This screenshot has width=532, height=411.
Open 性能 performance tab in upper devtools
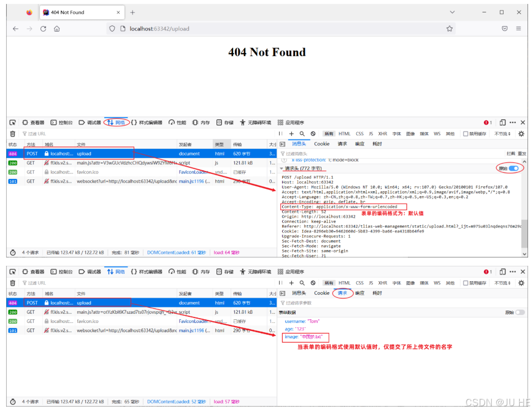[177, 123]
